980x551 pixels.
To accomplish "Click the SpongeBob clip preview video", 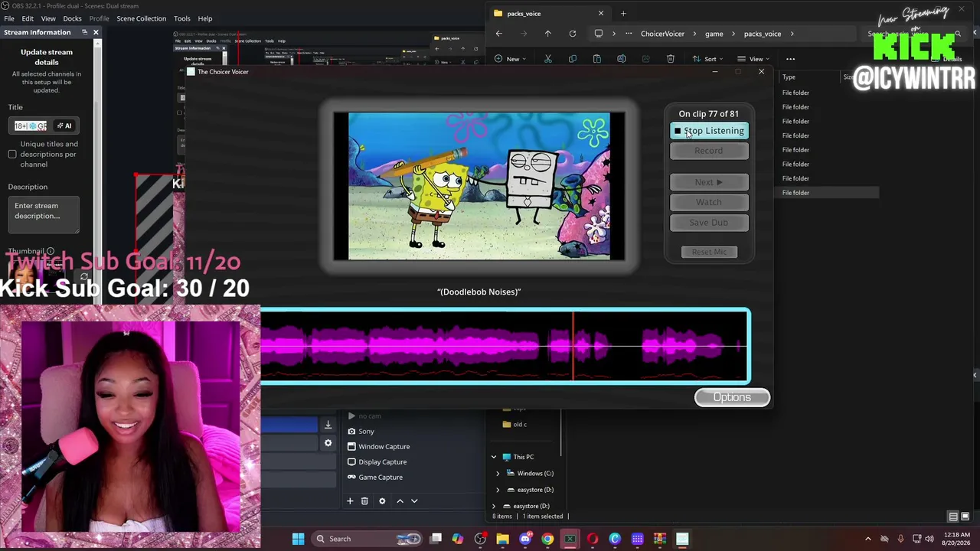I will [x=479, y=186].
